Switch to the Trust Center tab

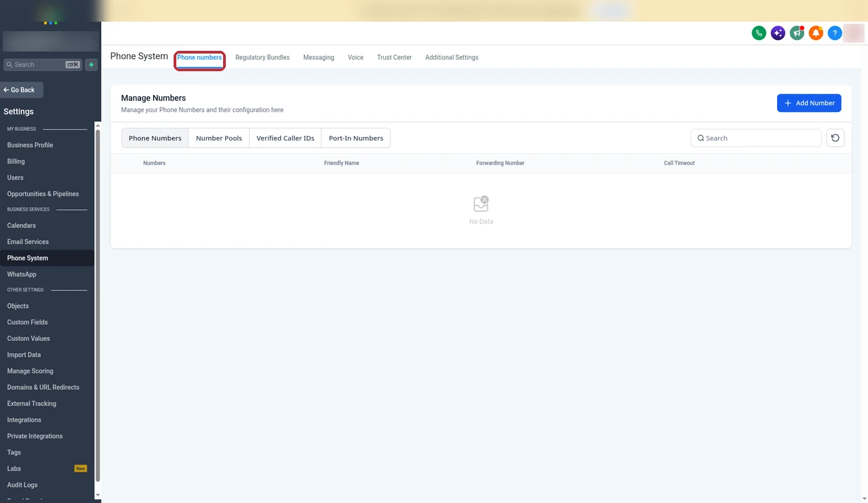(395, 58)
